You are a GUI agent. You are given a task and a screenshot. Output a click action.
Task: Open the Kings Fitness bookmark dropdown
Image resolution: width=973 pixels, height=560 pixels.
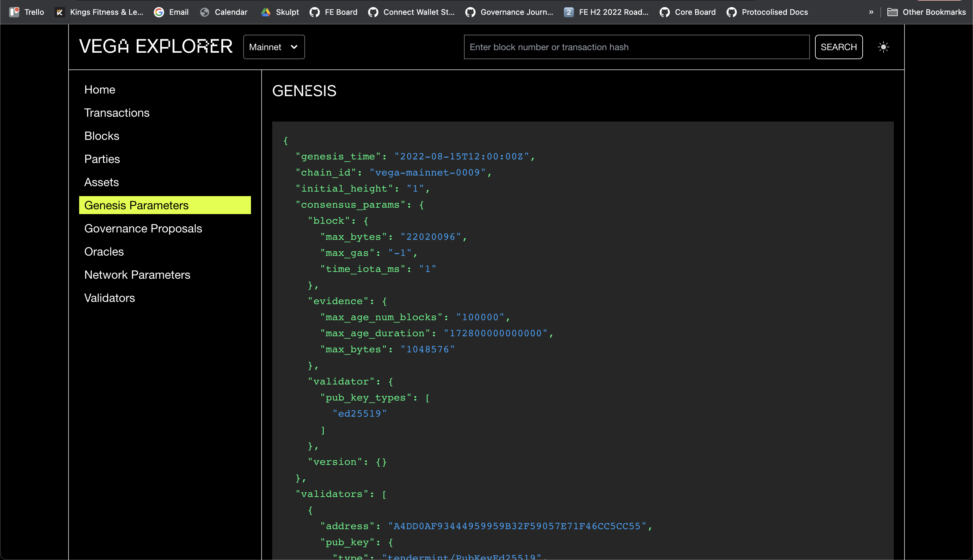60,12
